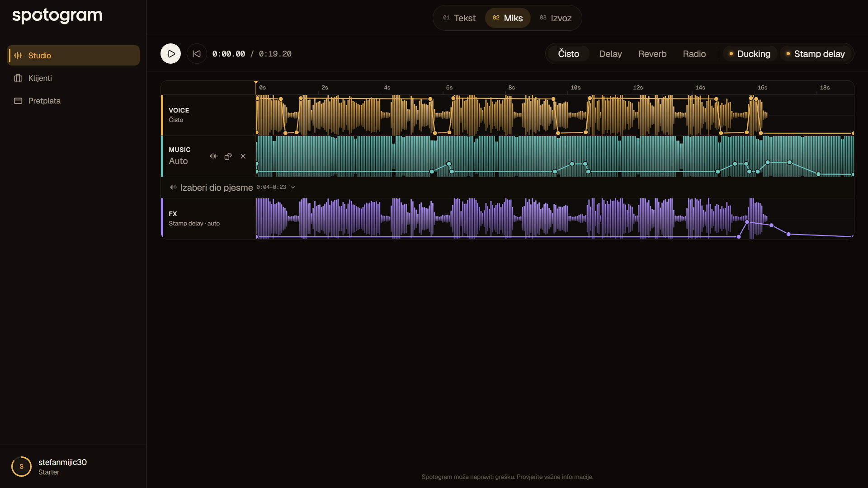Click the Izaberi dio pjesme label
The width and height of the screenshot is (868, 488).
pos(217,188)
